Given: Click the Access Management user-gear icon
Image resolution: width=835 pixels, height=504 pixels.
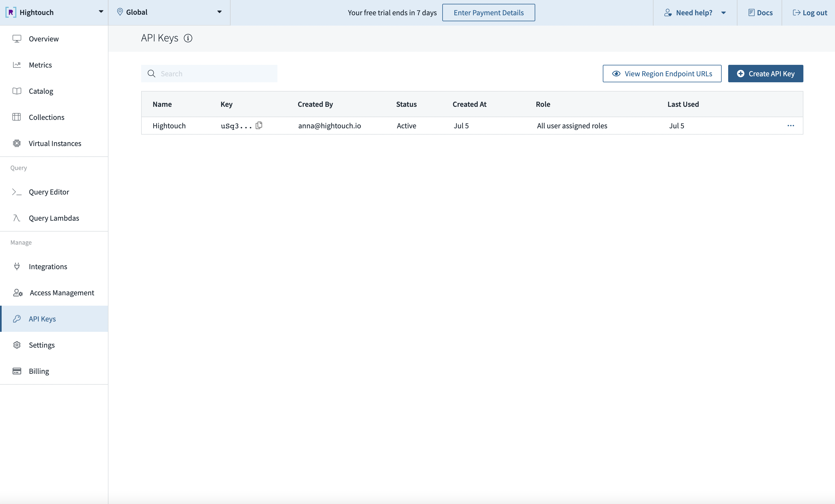Looking at the screenshot, I should tap(18, 293).
